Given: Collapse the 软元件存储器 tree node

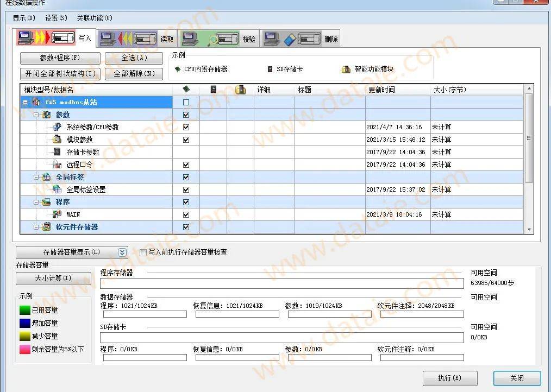Looking at the screenshot, I should coord(36,227).
